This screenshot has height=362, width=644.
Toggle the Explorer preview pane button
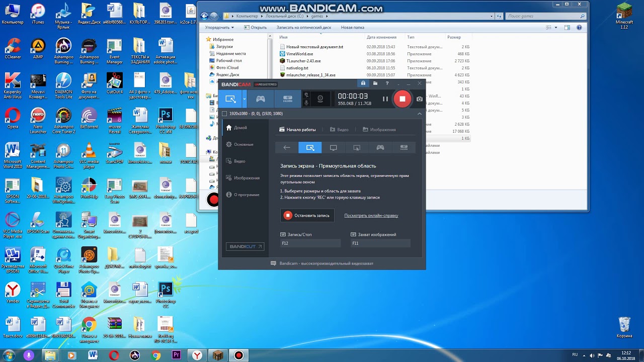coord(567,28)
